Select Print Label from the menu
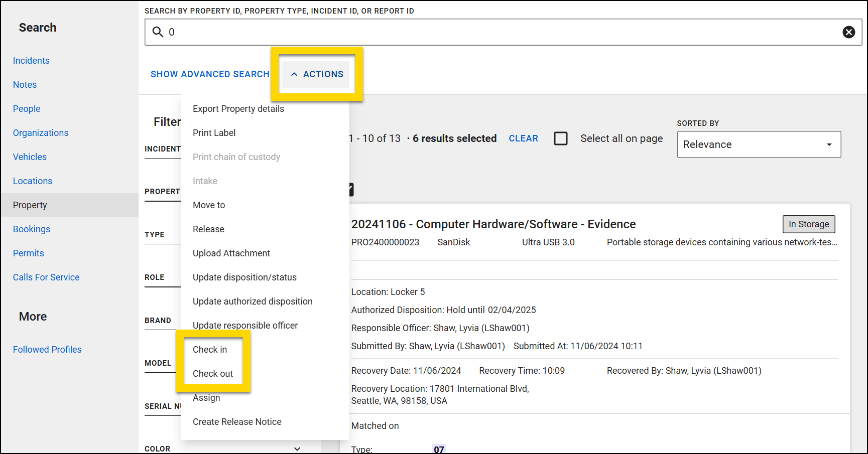Screen dimensions: 868x454 [x=214, y=132]
